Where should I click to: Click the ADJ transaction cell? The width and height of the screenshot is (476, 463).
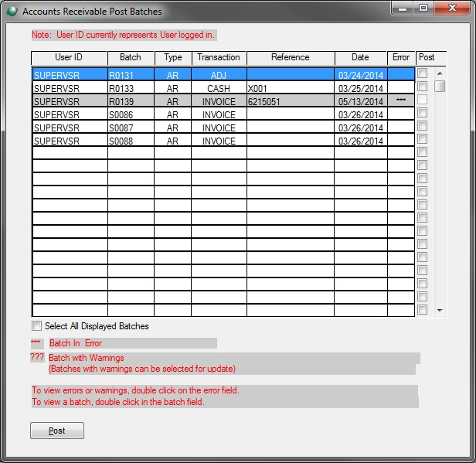(x=219, y=75)
